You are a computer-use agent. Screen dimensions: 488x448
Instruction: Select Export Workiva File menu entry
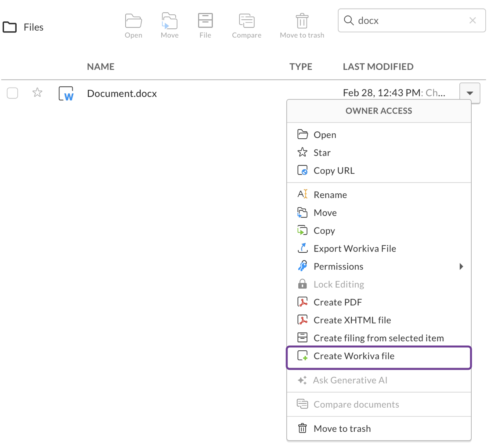tap(355, 249)
